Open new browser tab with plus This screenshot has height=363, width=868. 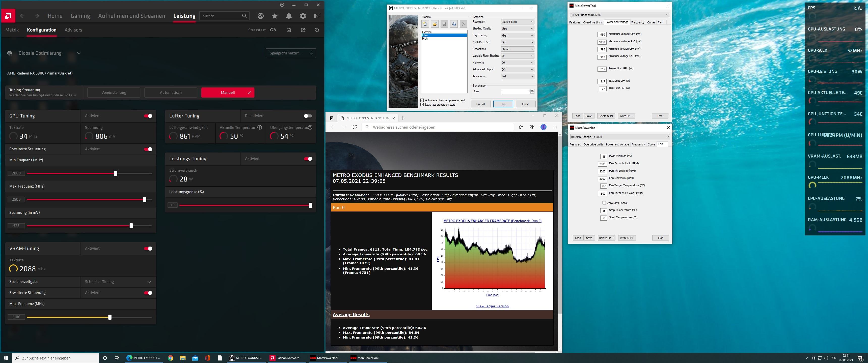click(x=402, y=118)
